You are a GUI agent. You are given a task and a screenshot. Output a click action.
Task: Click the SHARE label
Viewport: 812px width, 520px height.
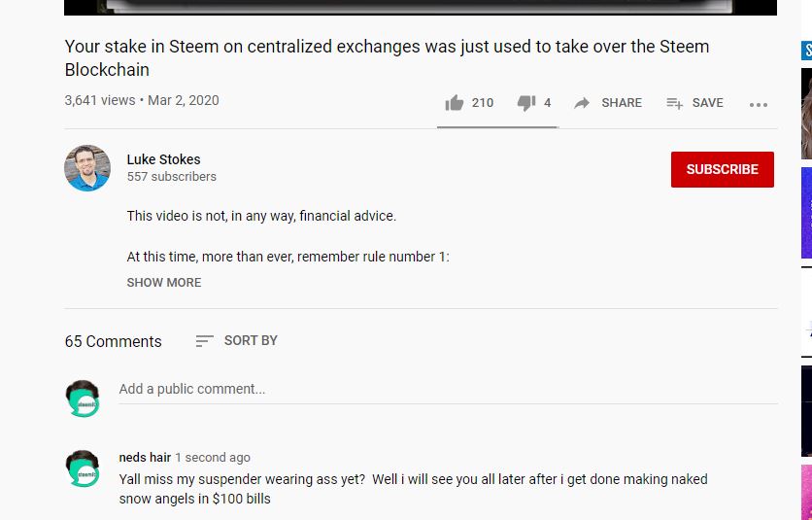(x=622, y=103)
